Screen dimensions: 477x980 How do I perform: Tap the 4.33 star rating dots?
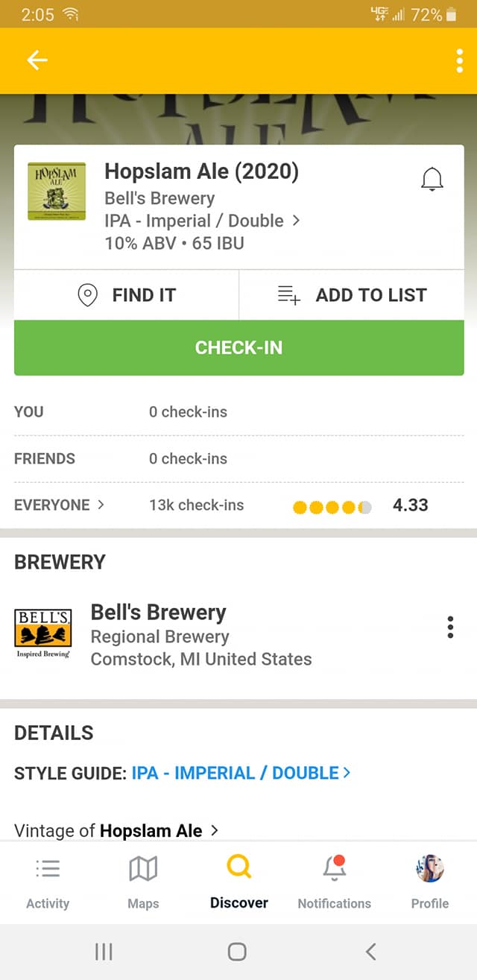click(x=332, y=507)
